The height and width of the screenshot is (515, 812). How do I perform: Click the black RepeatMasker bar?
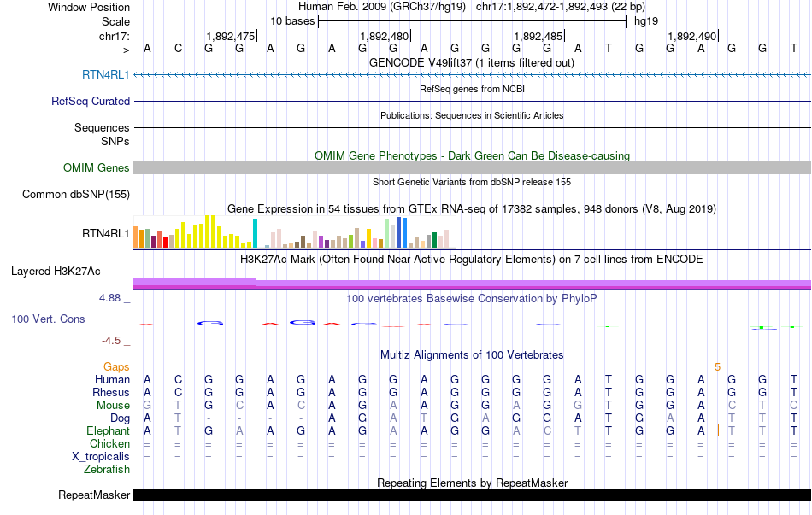473,495
